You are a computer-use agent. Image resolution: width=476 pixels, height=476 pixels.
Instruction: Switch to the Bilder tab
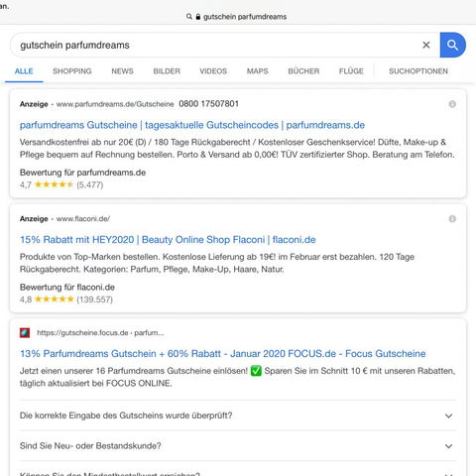point(167,71)
